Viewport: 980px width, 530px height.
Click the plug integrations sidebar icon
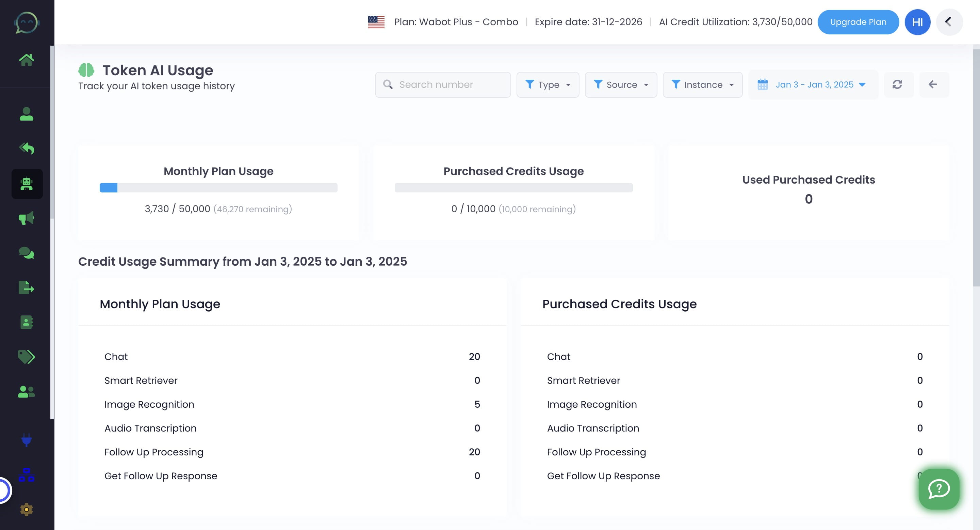(26, 440)
